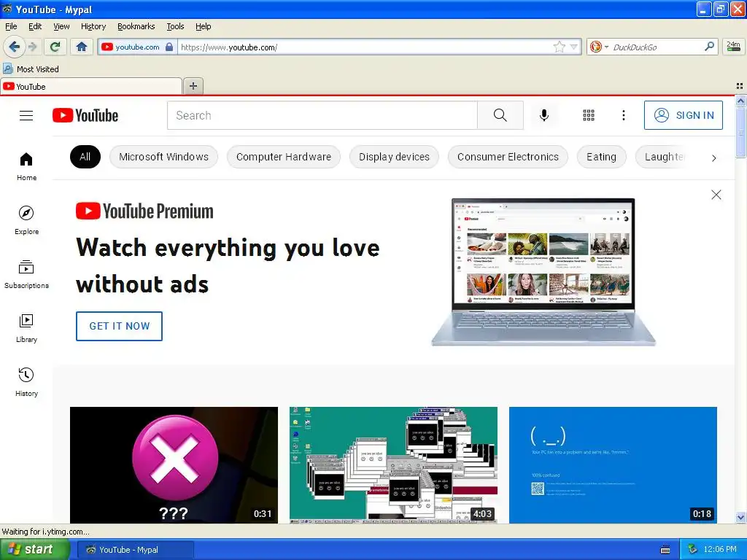Go back using the browser back arrow
Image resolution: width=747 pixels, height=560 pixels.
[14, 47]
